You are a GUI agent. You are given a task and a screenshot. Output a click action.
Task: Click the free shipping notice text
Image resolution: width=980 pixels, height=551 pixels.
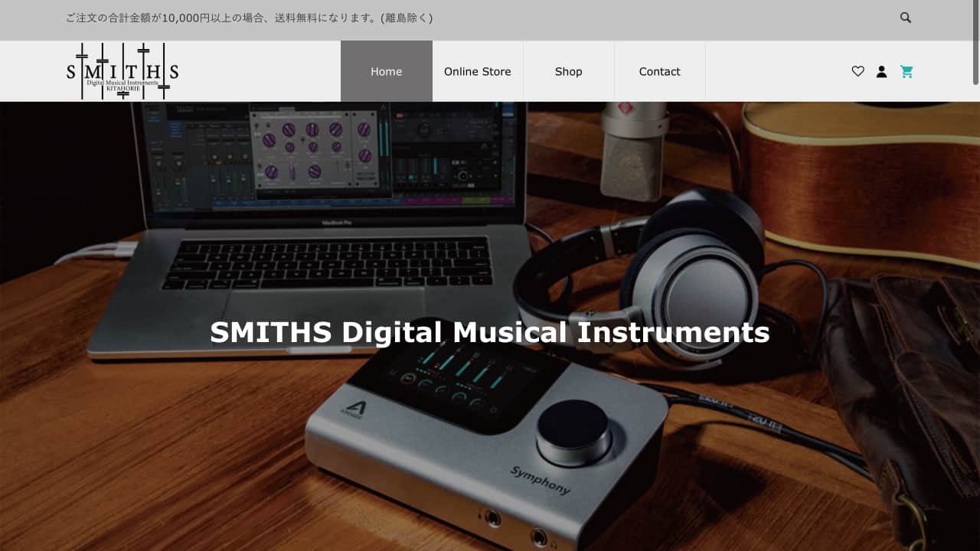click(x=249, y=18)
